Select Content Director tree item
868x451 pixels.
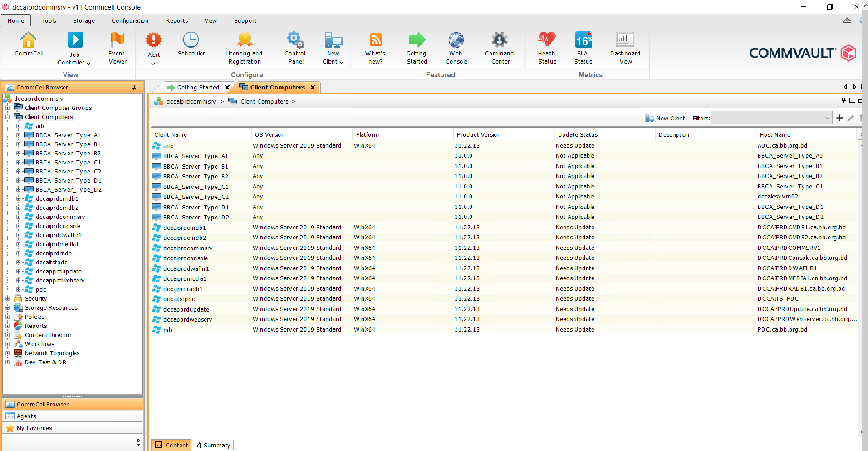tap(48, 335)
